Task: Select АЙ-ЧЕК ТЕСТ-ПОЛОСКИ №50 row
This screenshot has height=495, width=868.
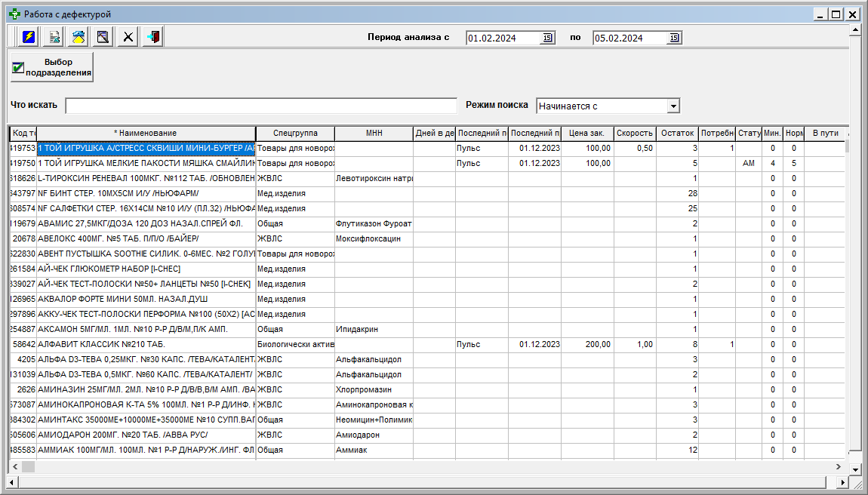Action: 427,284
